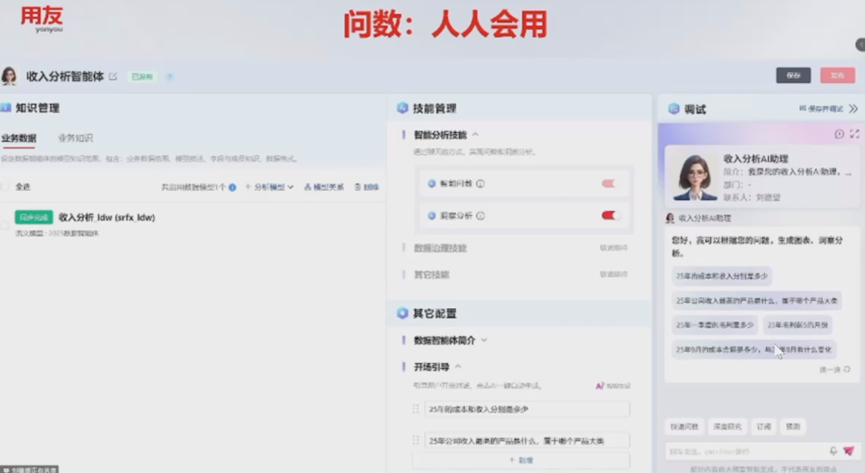Viewport: 865px width, 473px height.
Task: Click drag handle of second opening question
Action: [x=416, y=440]
